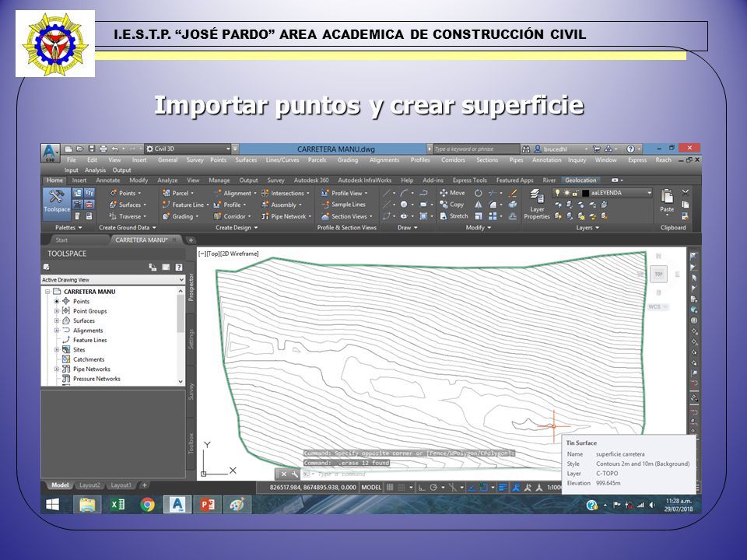Open the Surfaces menu in menu bar
Screen dimensions: 747x560
[x=246, y=160]
